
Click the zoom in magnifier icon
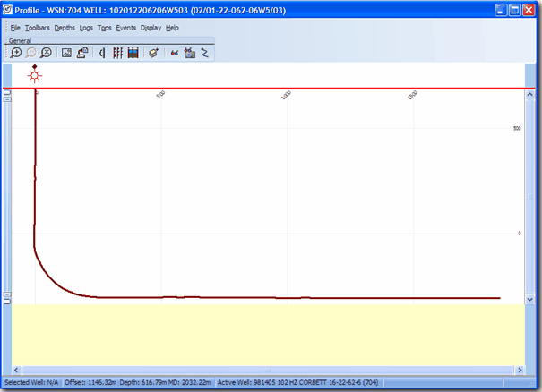click(x=16, y=53)
